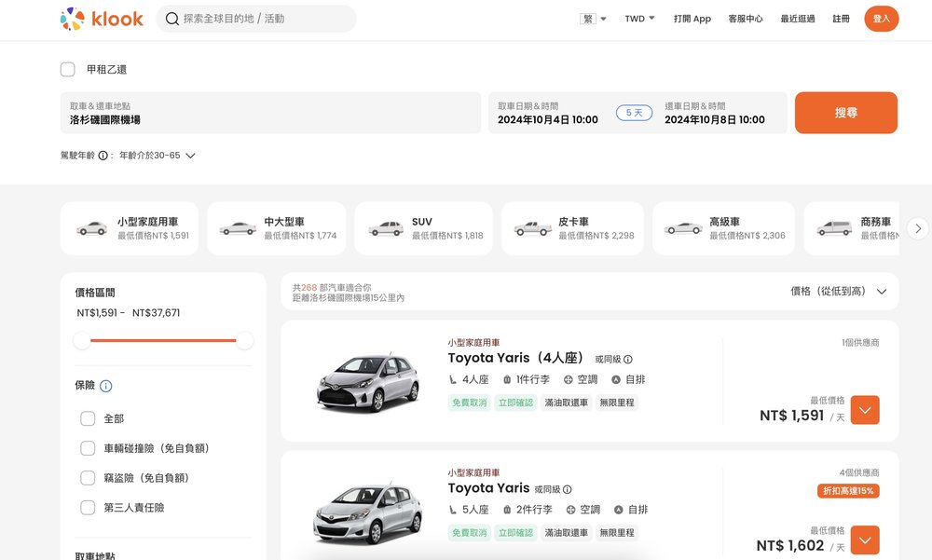
Task: Click the Toyota Yaris 或同級 info icon
Action: tap(628, 358)
